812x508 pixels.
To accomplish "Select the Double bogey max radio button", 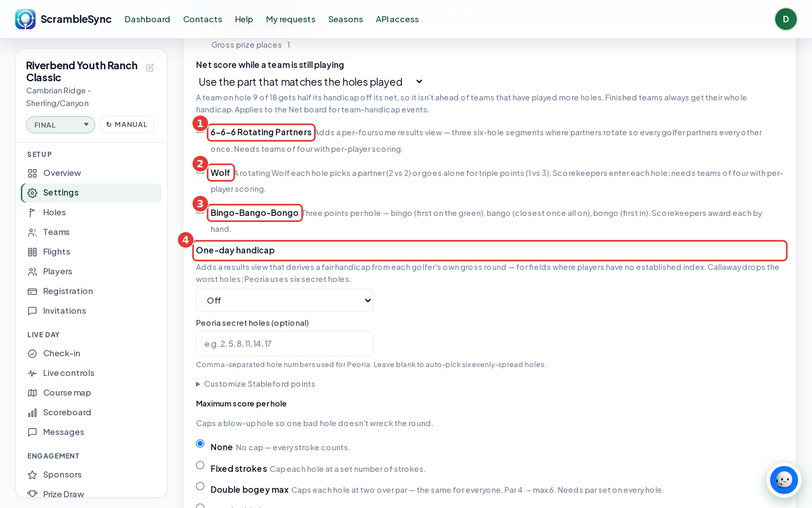I will click(200, 486).
